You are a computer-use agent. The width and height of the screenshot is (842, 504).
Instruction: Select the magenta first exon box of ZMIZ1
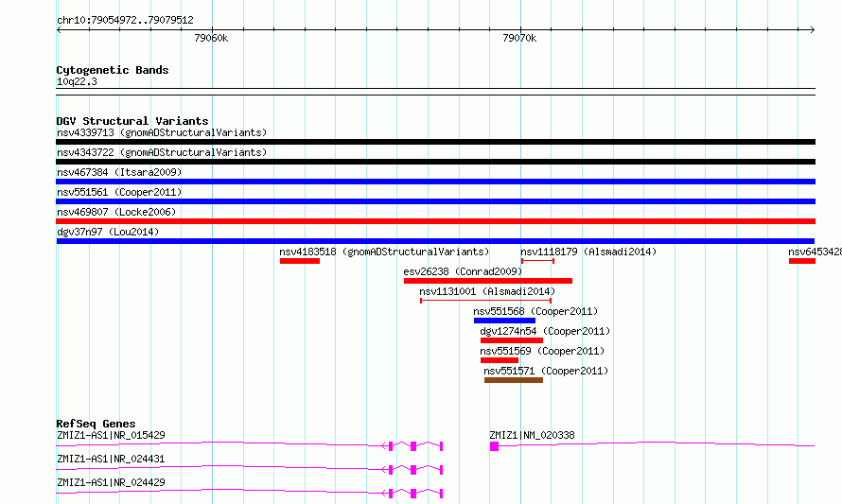[x=494, y=446]
